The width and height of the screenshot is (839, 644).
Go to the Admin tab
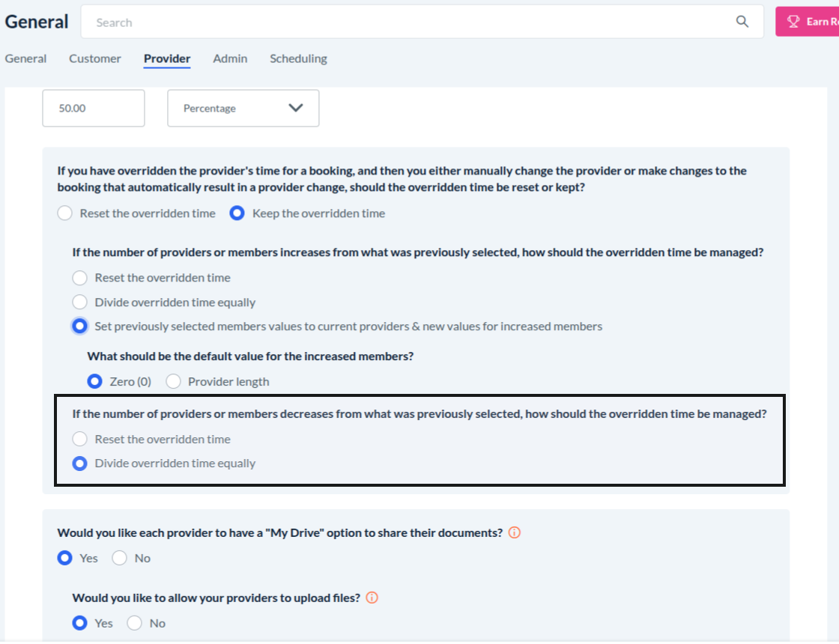(230, 58)
